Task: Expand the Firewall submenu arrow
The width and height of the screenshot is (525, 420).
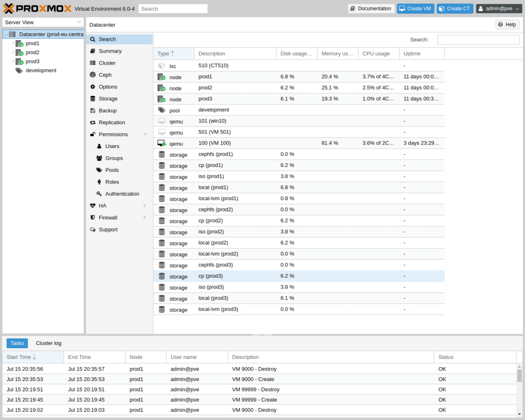Action: click(x=145, y=217)
